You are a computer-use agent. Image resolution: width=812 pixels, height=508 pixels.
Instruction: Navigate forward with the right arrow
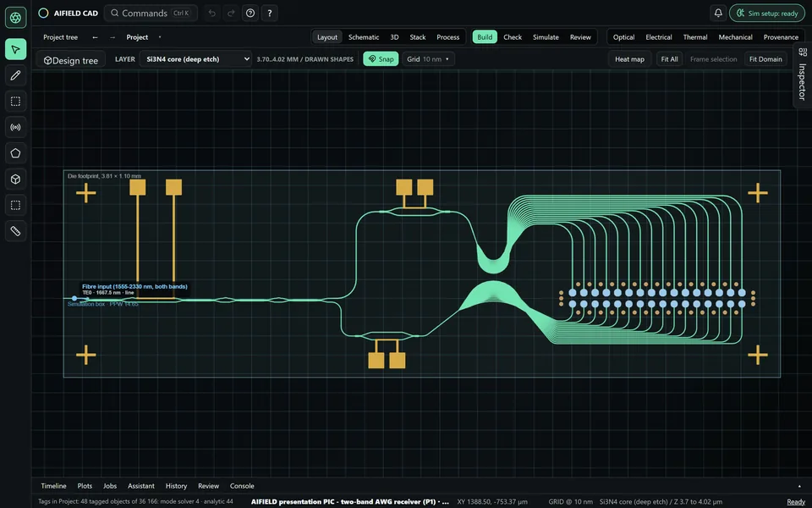(x=112, y=37)
